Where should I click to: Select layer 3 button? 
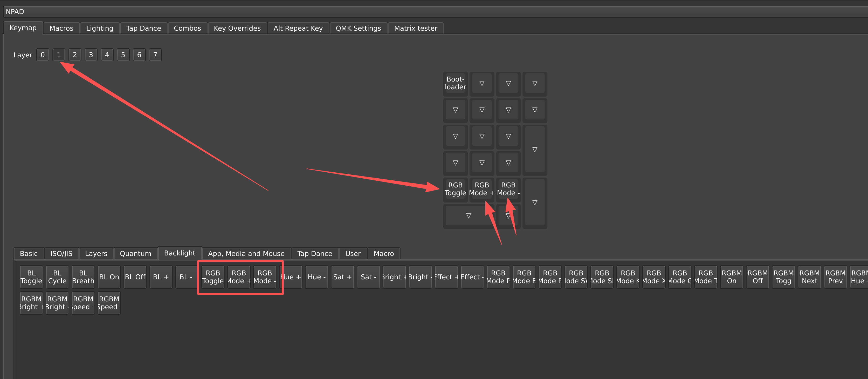(91, 55)
